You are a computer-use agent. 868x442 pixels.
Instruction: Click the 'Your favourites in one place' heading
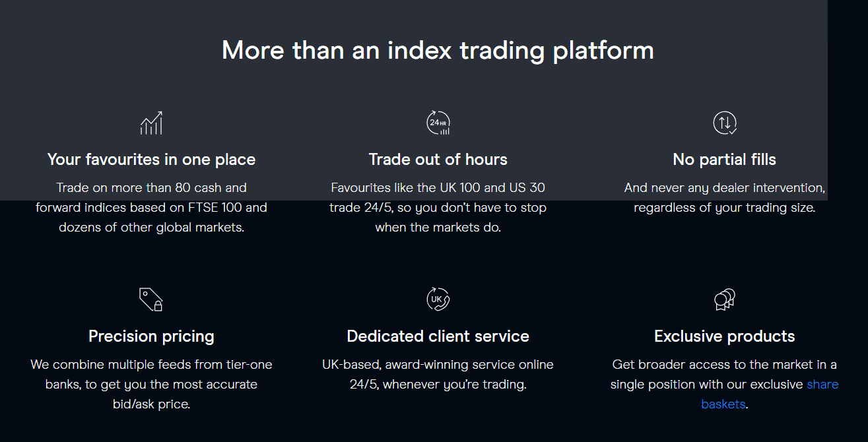[151, 160]
